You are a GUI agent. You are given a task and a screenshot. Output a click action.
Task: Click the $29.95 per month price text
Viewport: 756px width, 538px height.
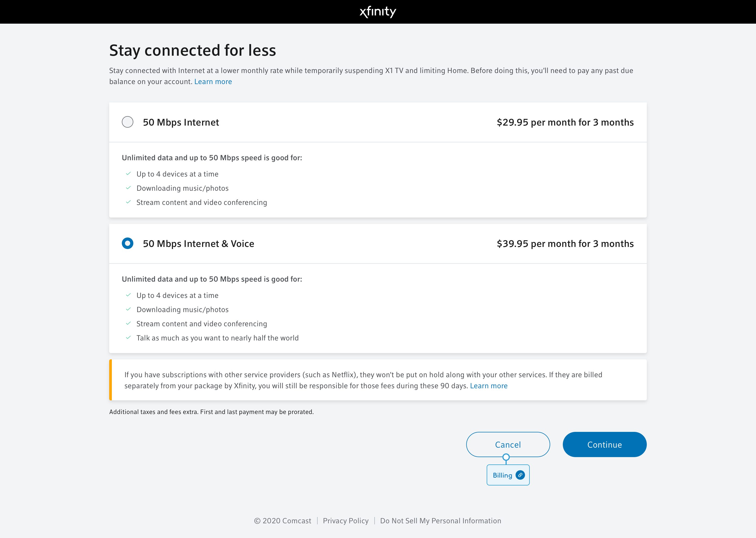pyautogui.click(x=565, y=122)
